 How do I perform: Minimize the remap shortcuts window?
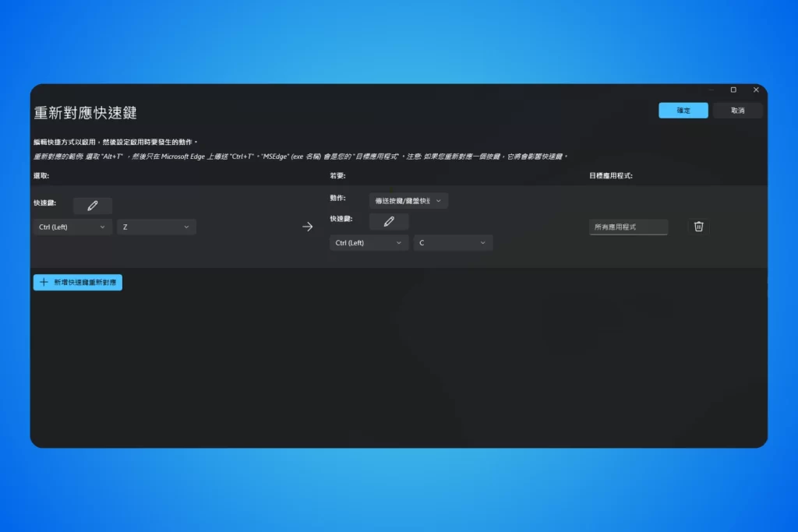coord(710,90)
